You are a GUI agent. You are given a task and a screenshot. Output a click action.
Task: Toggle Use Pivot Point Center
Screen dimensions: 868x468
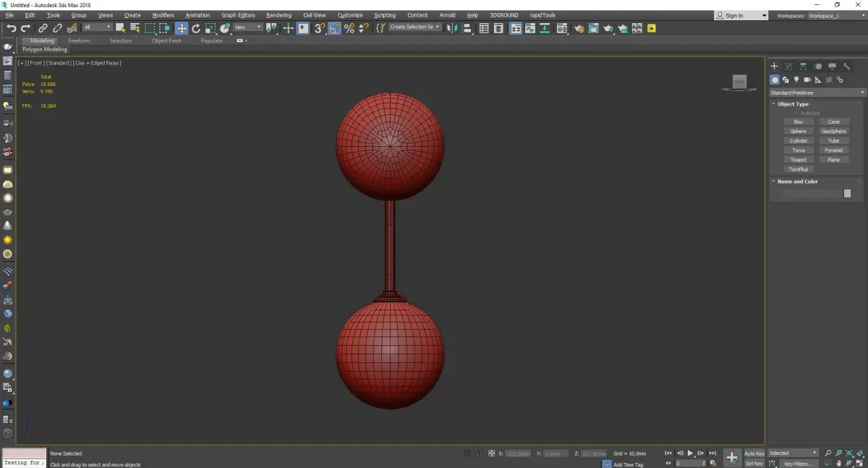point(271,28)
